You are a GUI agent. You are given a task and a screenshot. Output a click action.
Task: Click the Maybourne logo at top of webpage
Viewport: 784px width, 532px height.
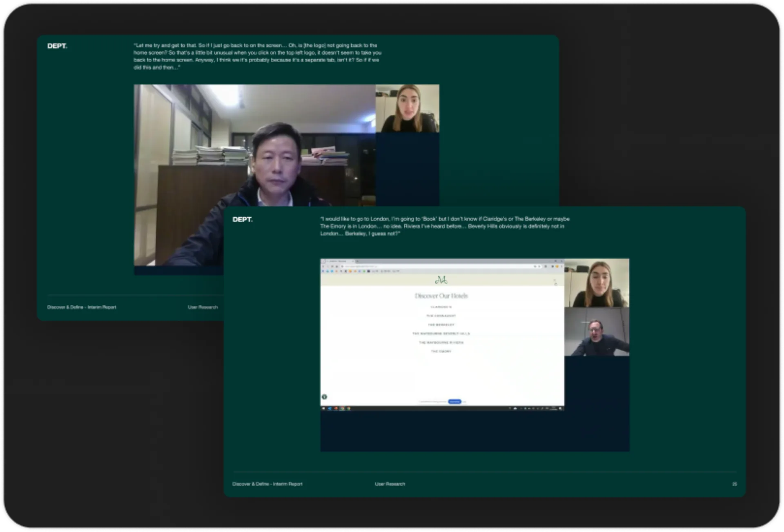(x=442, y=280)
